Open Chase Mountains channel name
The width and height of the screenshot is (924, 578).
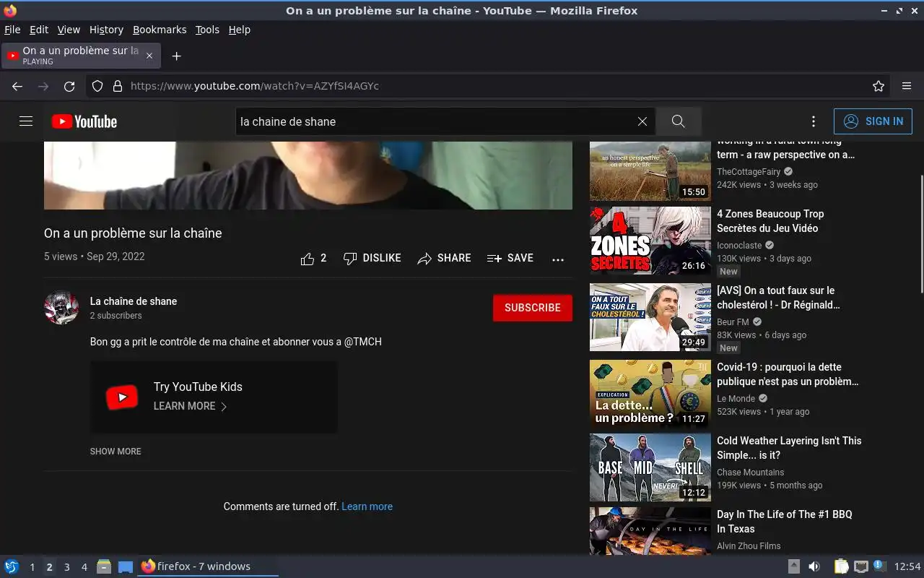(750, 473)
